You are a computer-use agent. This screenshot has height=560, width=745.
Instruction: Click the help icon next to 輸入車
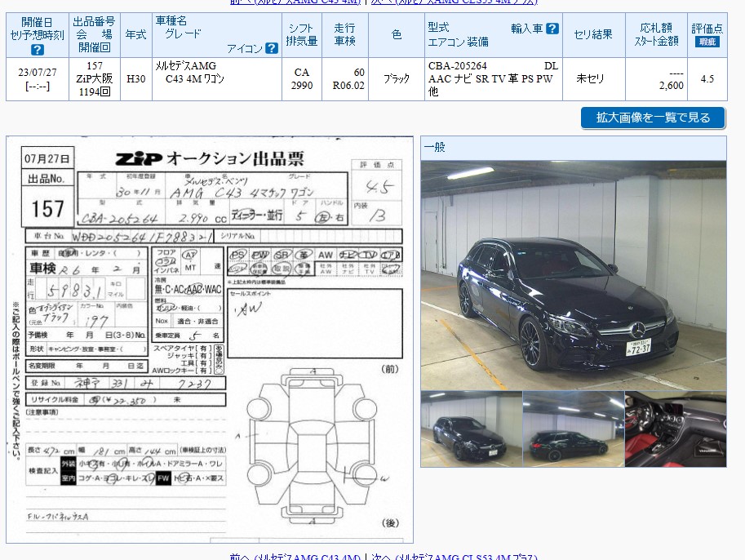point(552,29)
